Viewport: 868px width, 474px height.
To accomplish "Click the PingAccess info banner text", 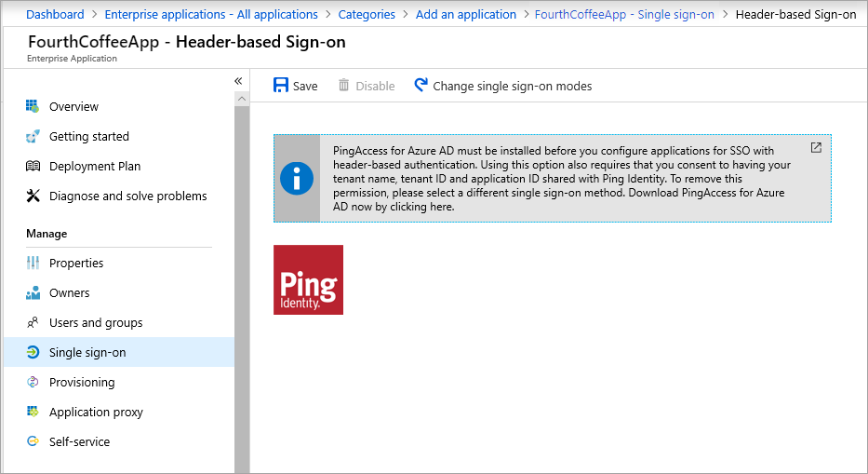I will pos(562,179).
